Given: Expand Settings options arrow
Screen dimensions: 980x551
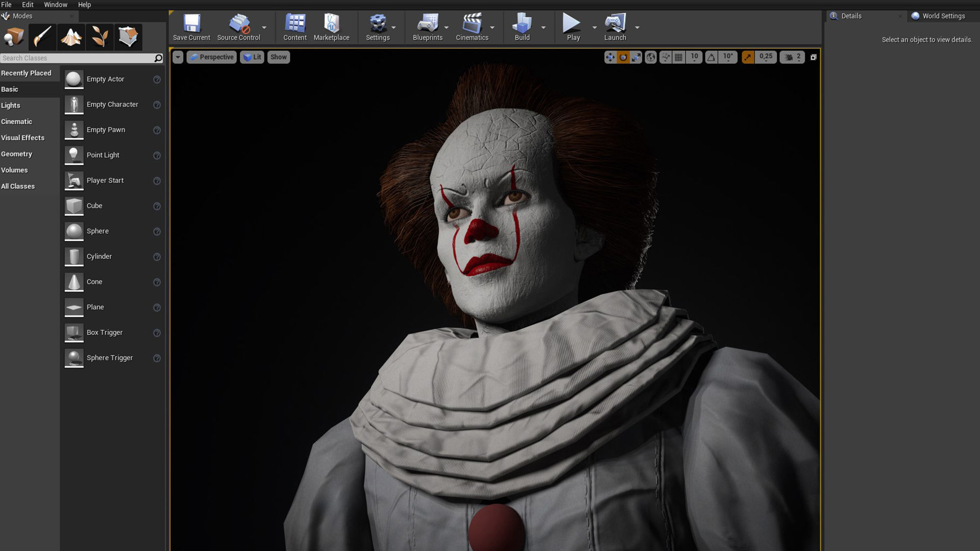Looking at the screenshot, I should [x=394, y=28].
